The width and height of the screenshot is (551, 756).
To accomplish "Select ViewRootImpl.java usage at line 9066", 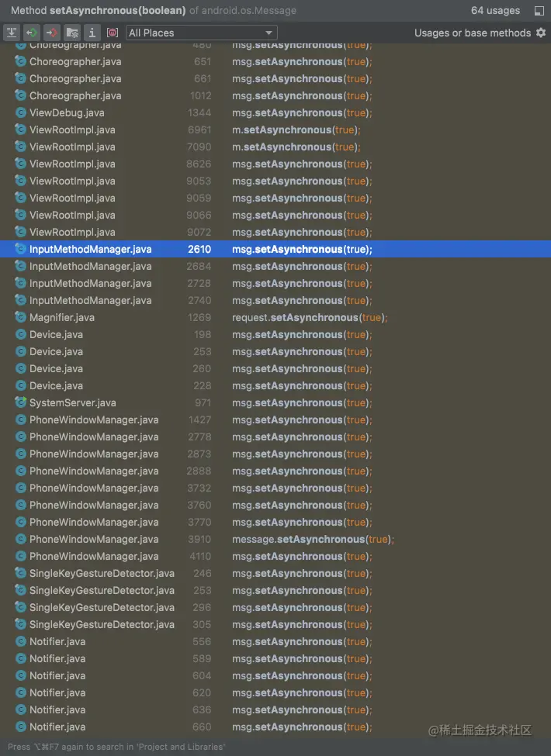I will click(x=275, y=215).
